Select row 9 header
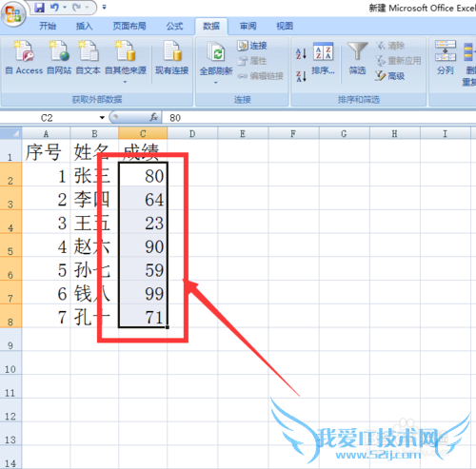The image size is (476, 469). [x=10, y=340]
